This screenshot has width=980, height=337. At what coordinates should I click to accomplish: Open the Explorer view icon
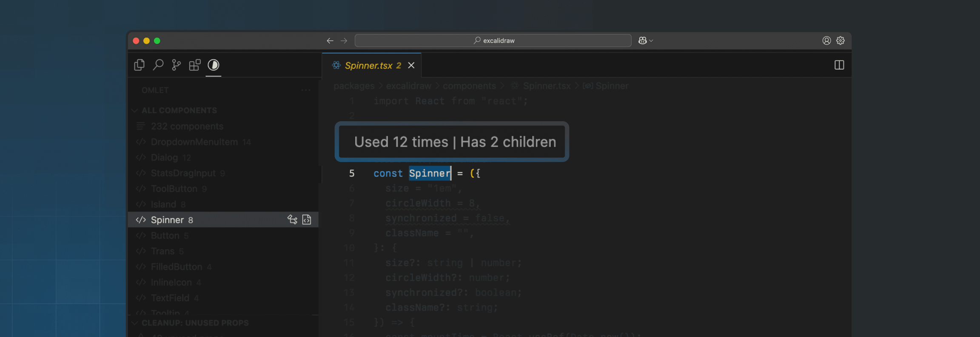click(x=139, y=65)
